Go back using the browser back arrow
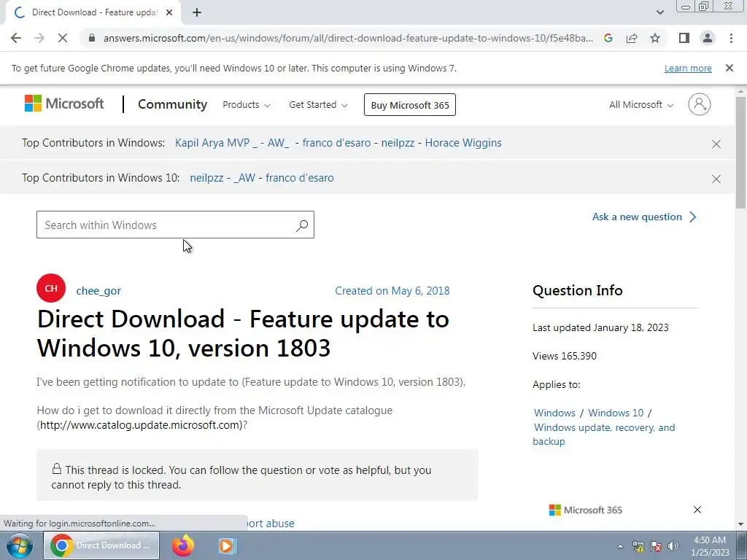 pyautogui.click(x=16, y=38)
